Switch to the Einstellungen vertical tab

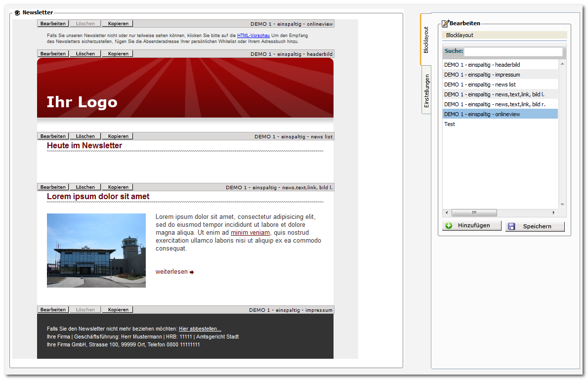[x=426, y=90]
